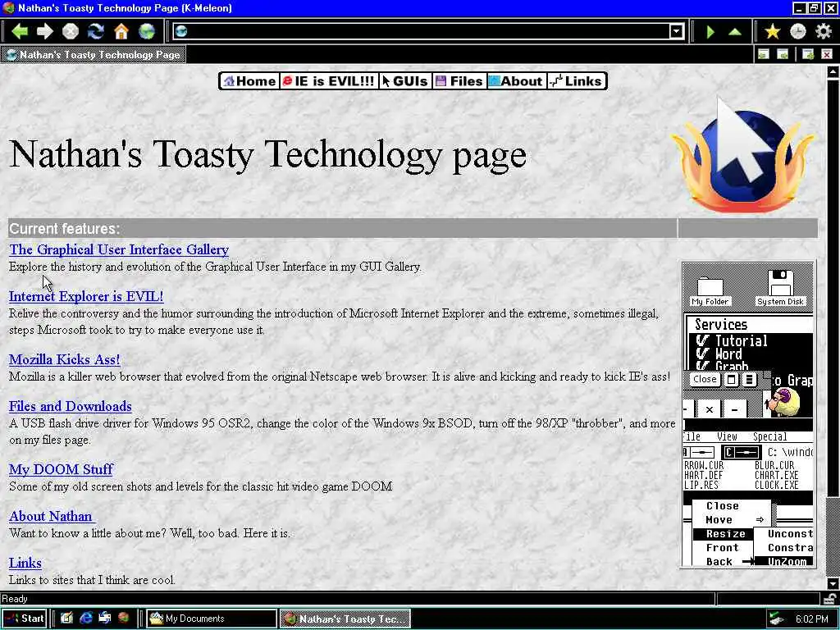Follow the Internet Explorer is EVIL! link
Viewport: 840px width, 630px height.
pyautogui.click(x=86, y=296)
